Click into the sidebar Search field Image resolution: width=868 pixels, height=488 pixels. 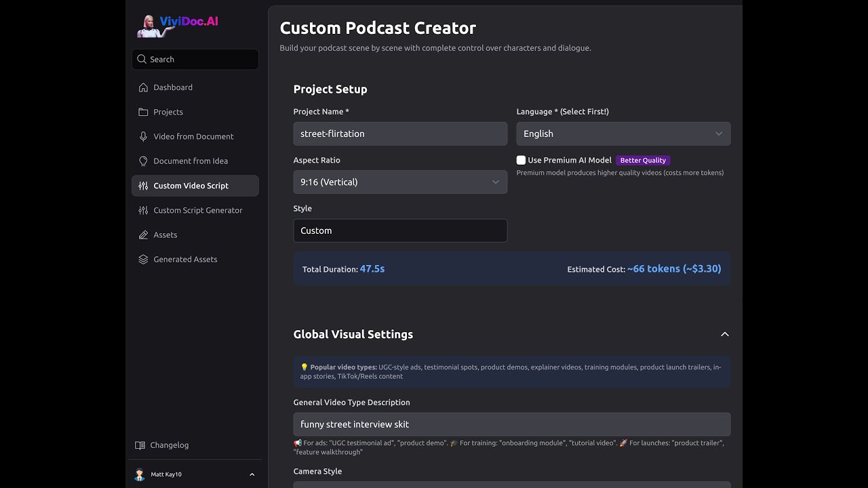195,59
